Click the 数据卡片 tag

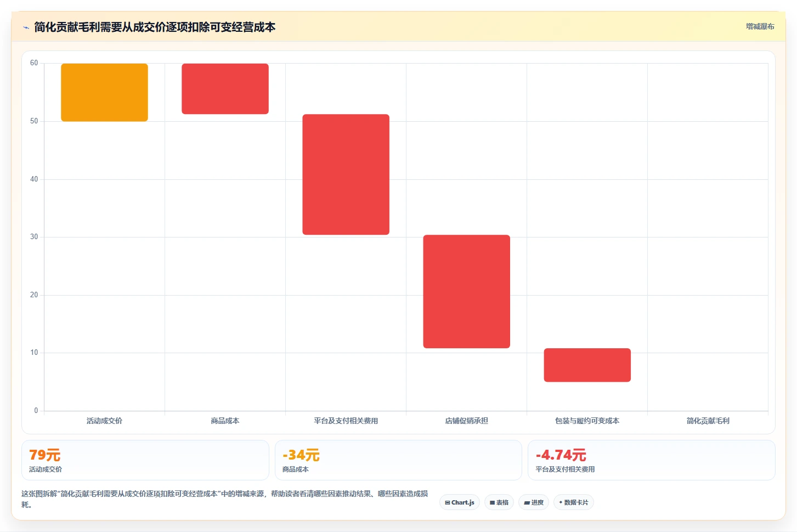pyautogui.click(x=574, y=502)
